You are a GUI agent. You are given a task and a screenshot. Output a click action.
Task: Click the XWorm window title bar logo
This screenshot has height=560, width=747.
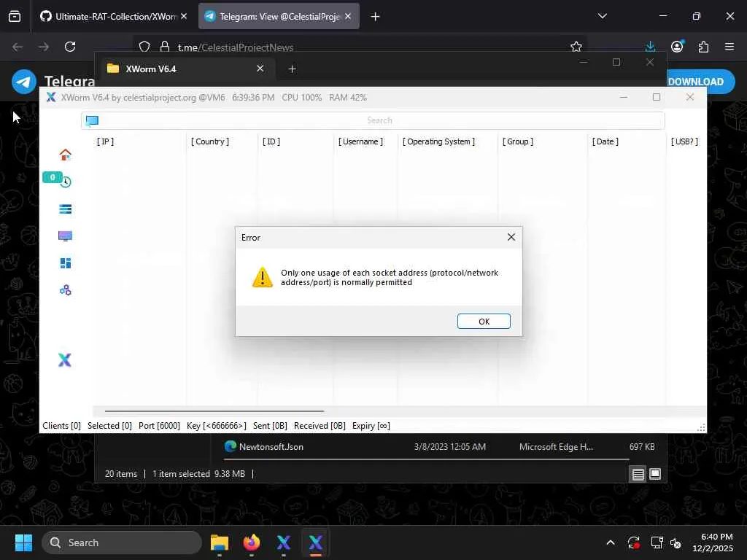tap(51, 97)
